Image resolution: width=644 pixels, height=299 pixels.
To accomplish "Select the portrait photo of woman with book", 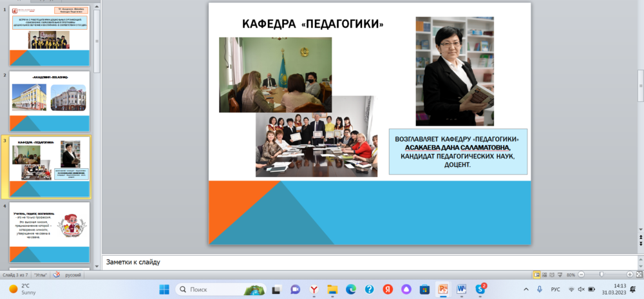I will point(455,72).
